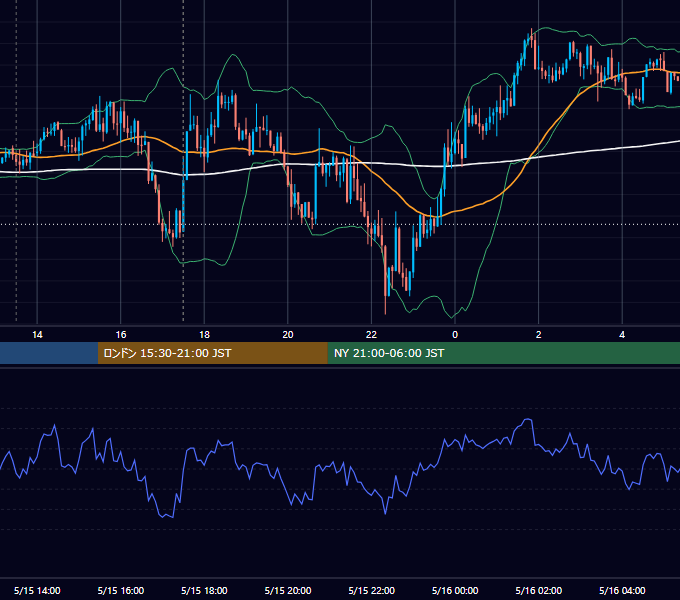Click the 18 hour axis label
Screen dimensions: 680x600
point(204,335)
